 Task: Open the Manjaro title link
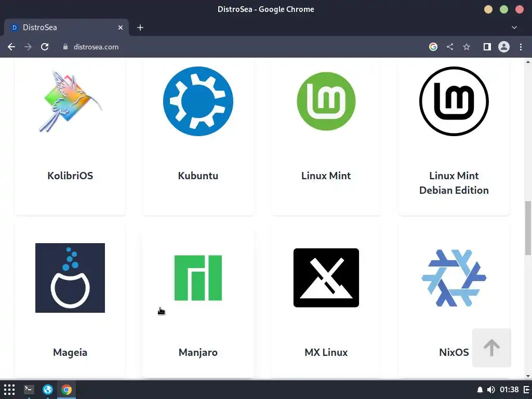198,353
